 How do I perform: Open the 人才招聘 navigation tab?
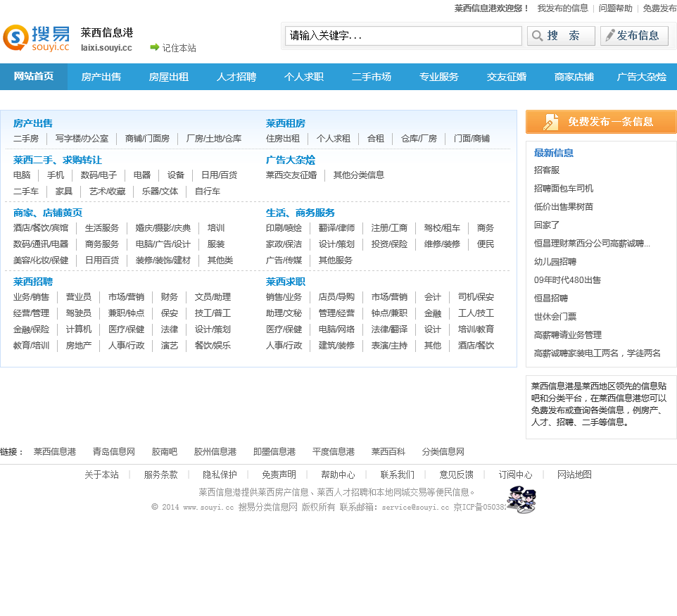coord(236,77)
